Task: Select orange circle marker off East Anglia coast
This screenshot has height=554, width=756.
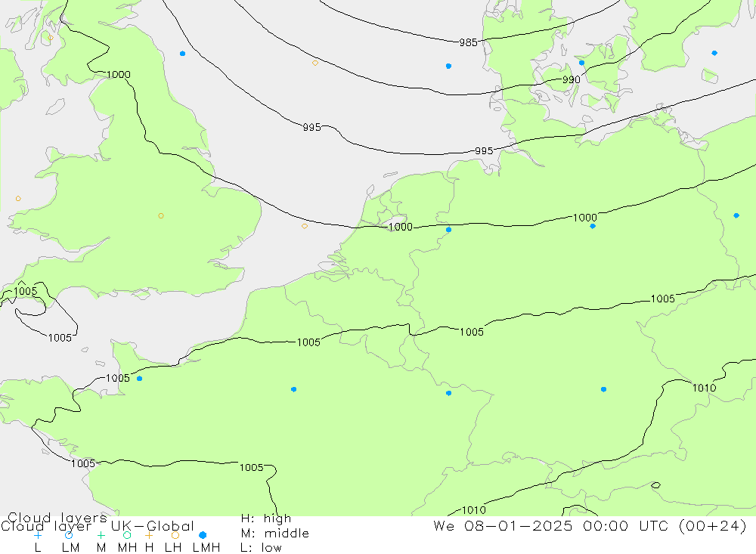Action: pyautogui.click(x=304, y=226)
